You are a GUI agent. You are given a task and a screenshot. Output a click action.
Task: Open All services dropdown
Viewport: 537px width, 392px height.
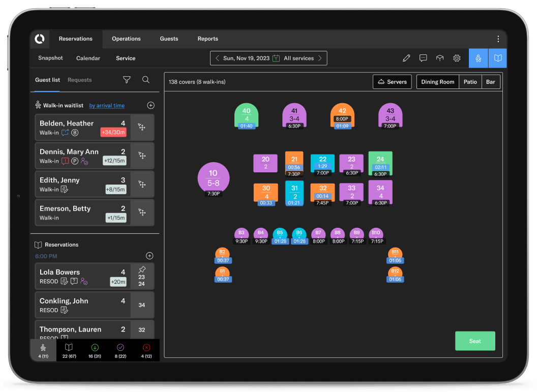tap(299, 58)
